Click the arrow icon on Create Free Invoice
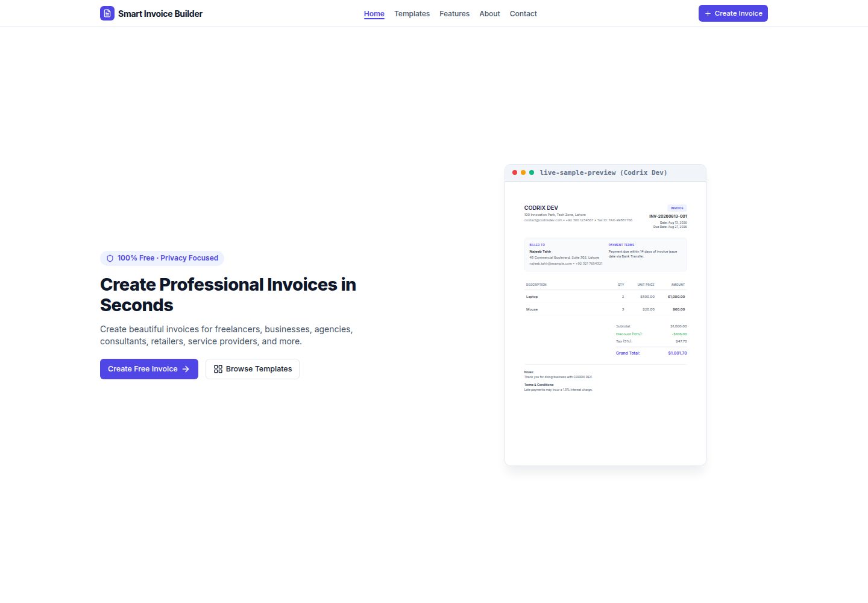The height and width of the screenshot is (603, 868). click(x=186, y=369)
